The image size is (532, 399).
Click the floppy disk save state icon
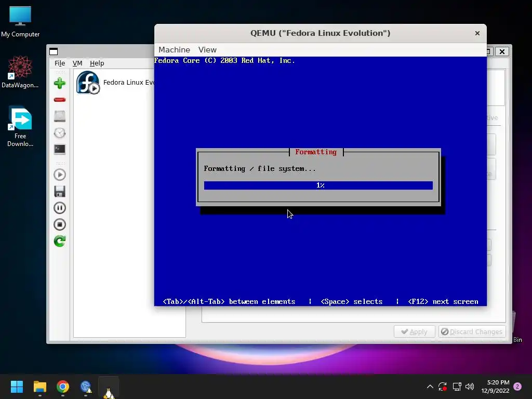(60, 191)
